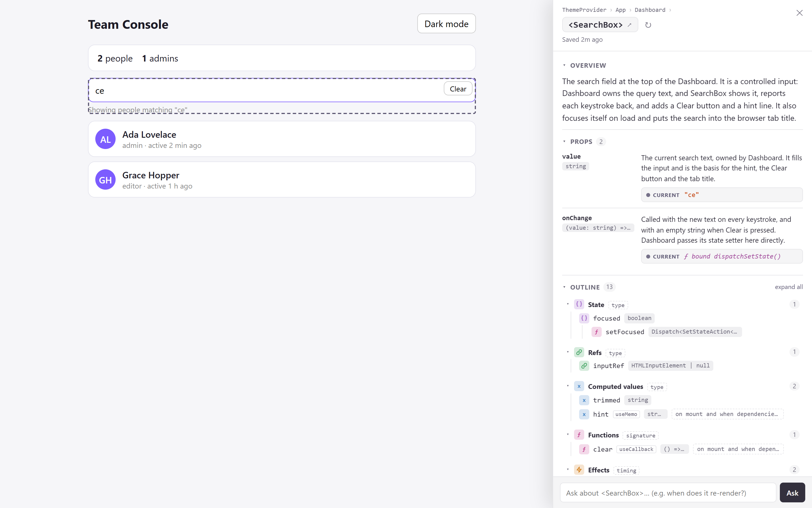Go to App in breadcrumb

pos(620,10)
